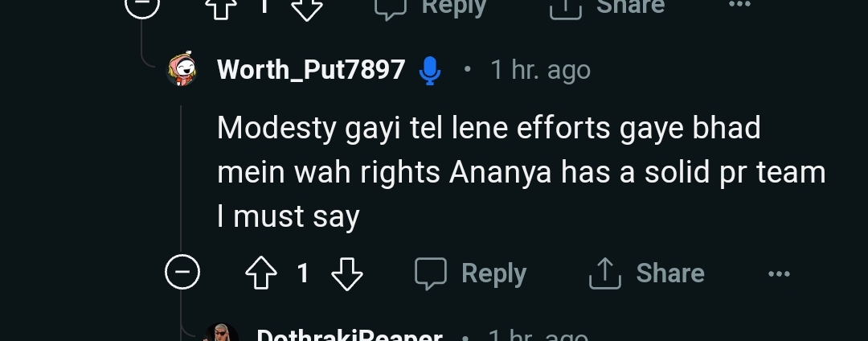Open more options on Worth_Put7897's comment
Screen dimensions: 868x341
[779, 273]
